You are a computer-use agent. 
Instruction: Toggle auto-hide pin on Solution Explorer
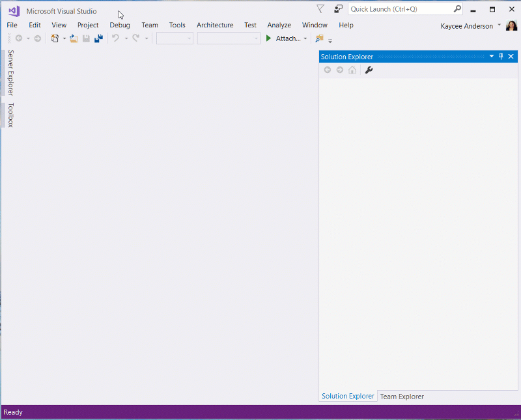(501, 57)
